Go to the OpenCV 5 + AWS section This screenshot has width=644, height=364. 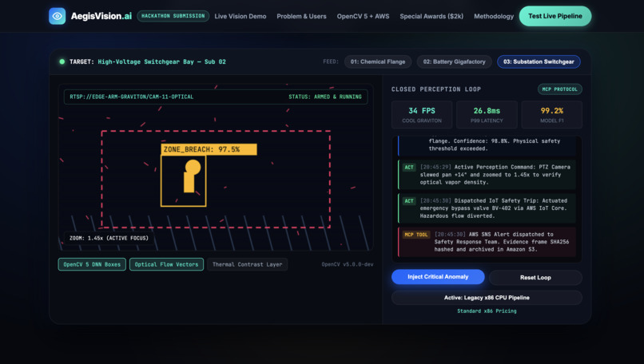tap(363, 17)
